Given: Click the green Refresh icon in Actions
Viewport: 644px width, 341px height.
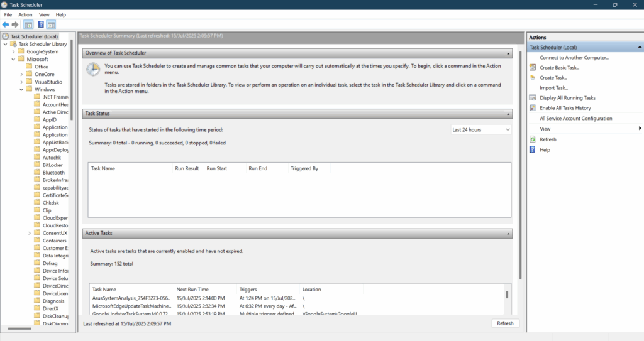Looking at the screenshot, I should (533, 139).
